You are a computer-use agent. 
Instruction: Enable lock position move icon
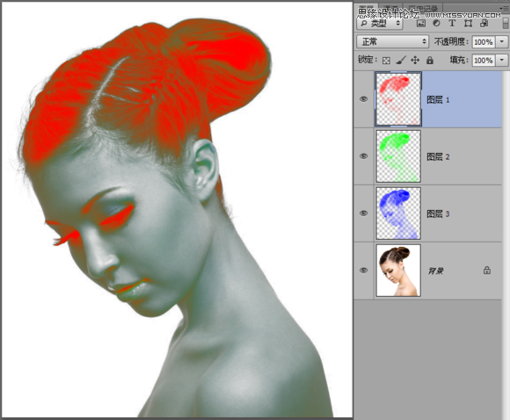pyautogui.click(x=415, y=60)
